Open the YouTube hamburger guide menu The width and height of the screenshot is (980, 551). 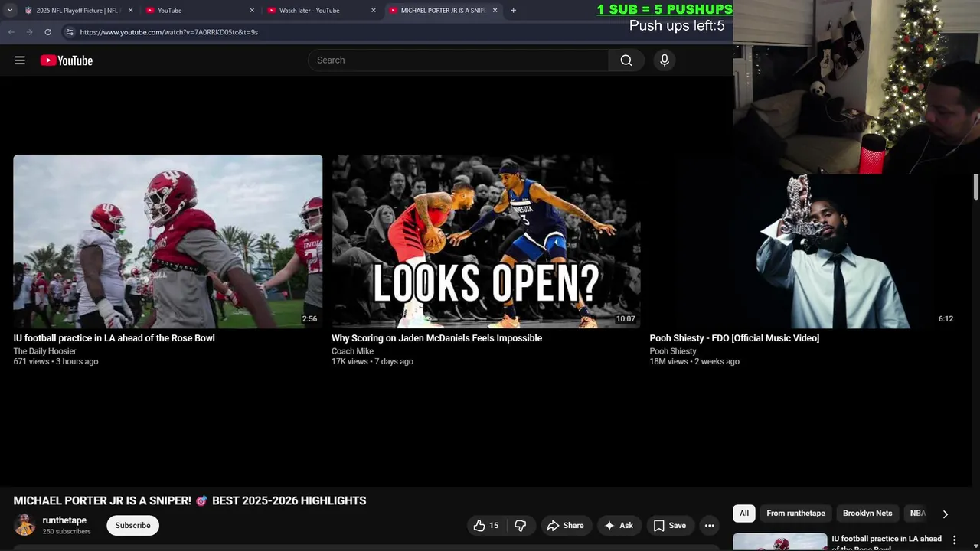20,60
